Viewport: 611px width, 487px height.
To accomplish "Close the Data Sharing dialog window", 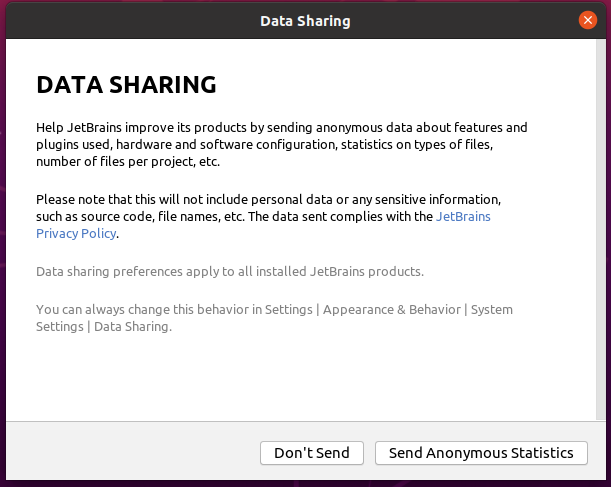I will [588, 20].
